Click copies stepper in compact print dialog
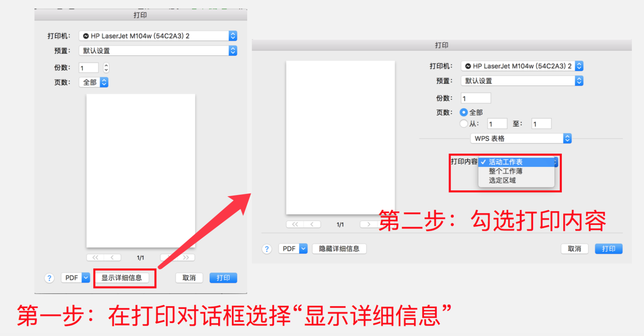This screenshot has height=336, width=644. click(106, 68)
